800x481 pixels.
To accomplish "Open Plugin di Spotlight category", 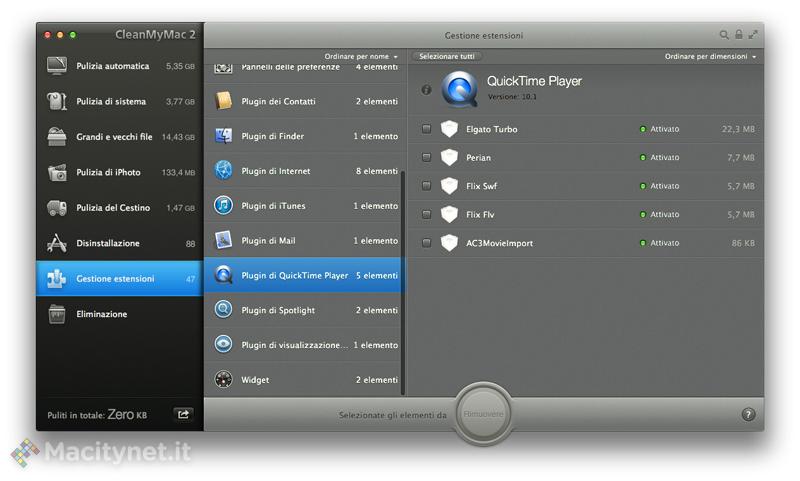I will coord(304,310).
